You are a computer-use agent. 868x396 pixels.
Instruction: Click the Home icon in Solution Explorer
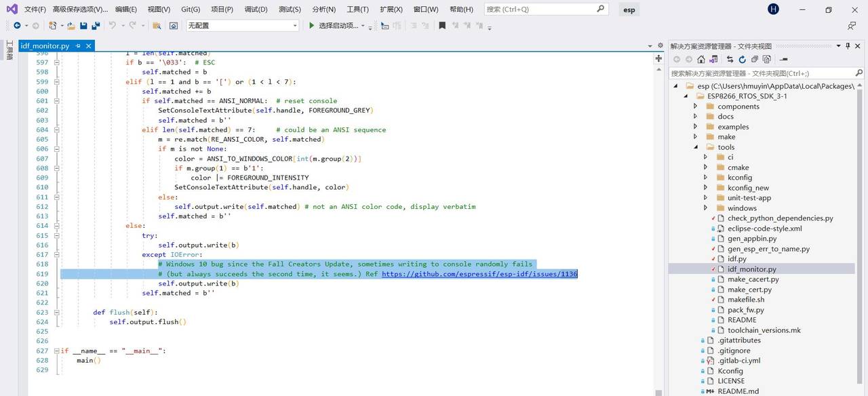[x=702, y=59]
